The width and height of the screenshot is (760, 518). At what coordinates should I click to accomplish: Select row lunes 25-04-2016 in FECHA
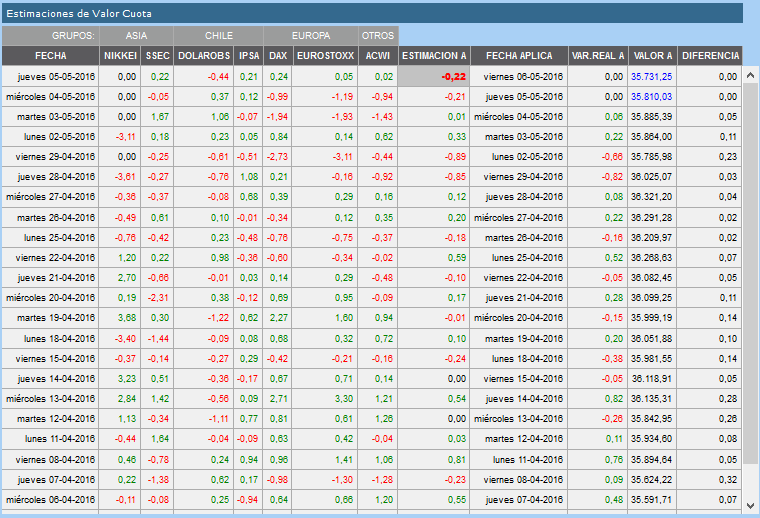pyautogui.click(x=50, y=237)
